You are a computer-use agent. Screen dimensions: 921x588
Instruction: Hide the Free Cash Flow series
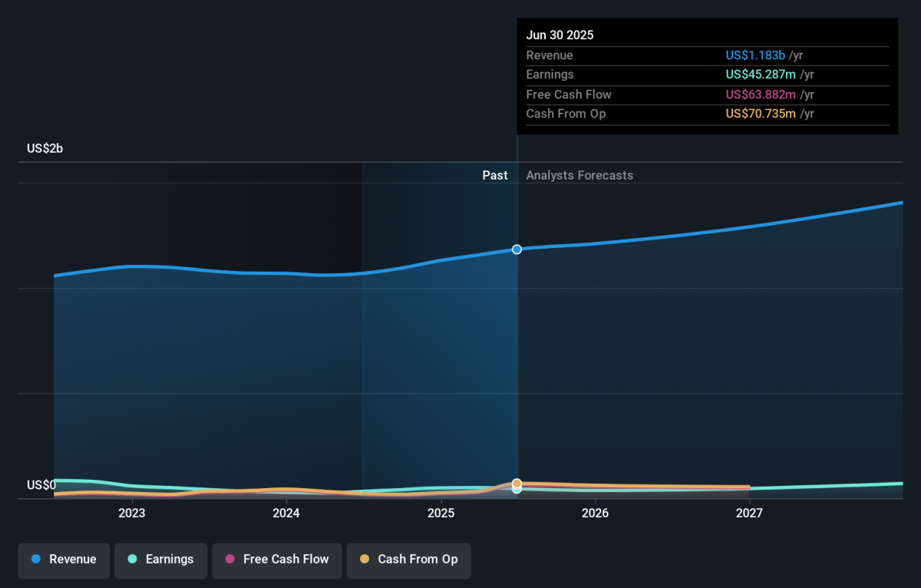(276, 560)
